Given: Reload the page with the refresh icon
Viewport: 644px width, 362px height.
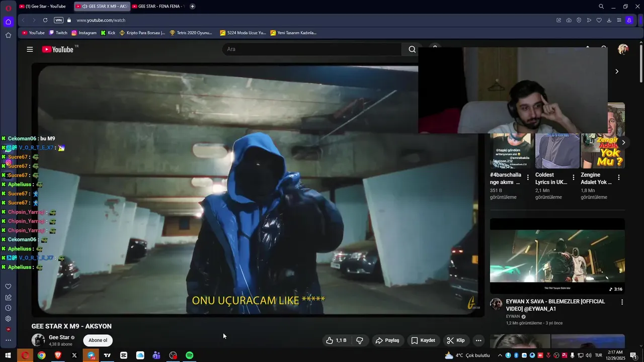Looking at the screenshot, I should tap(45, 20).
